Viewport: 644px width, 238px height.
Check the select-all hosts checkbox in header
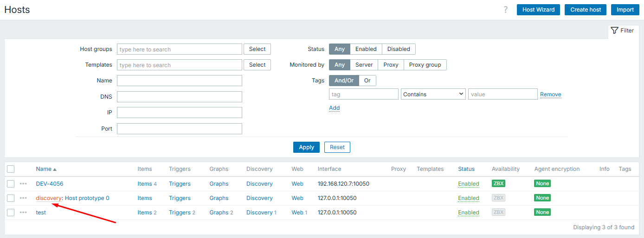coord(11,169)
